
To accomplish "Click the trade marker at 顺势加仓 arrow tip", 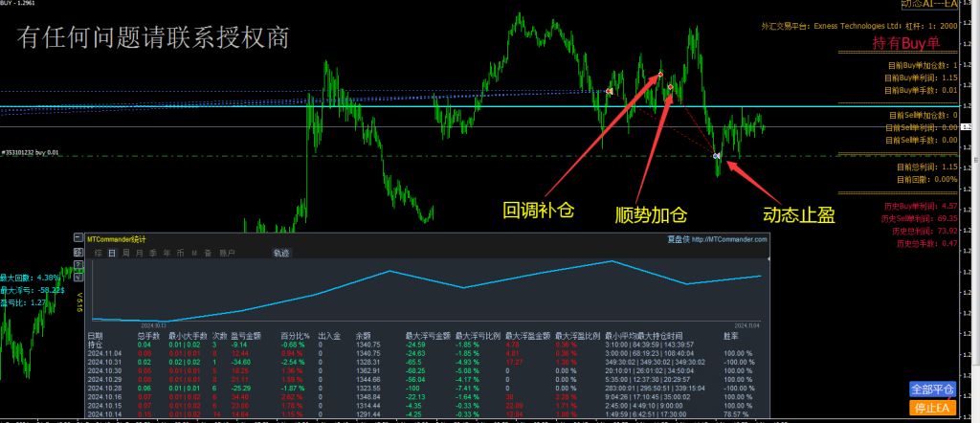I will click(670, 87).
